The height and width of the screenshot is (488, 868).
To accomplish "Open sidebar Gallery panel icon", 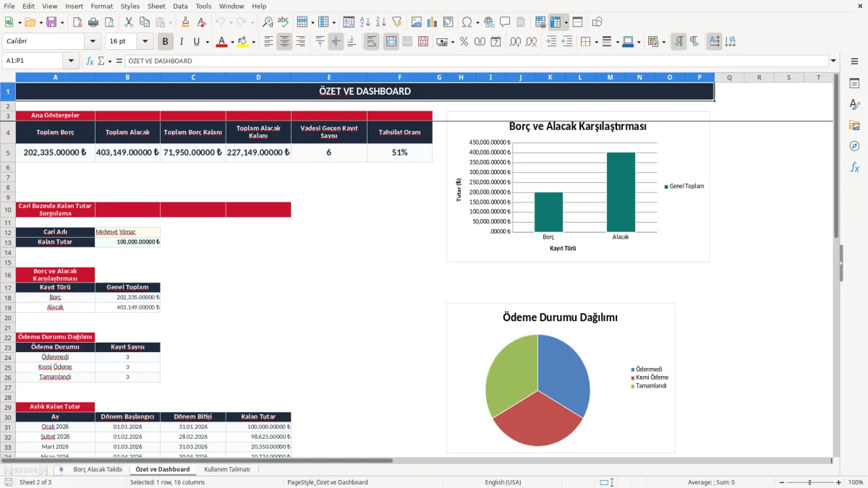I will coord(854,125).
